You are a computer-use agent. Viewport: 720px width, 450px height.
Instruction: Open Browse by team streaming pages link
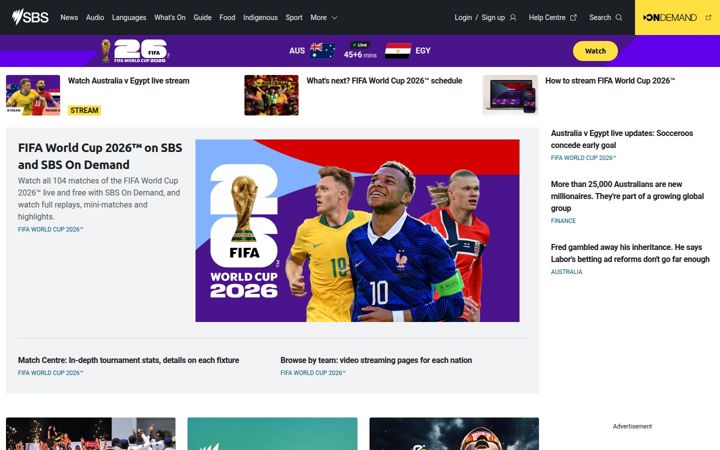click(x=376, y=360)
